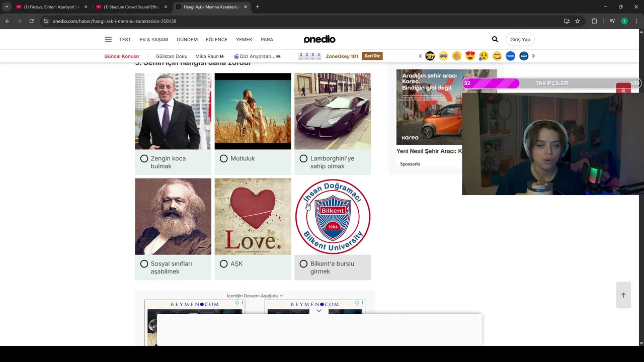Click the browser address bar URL
Image resolution: width=644 pixels, height=362 pixels.
114,21
